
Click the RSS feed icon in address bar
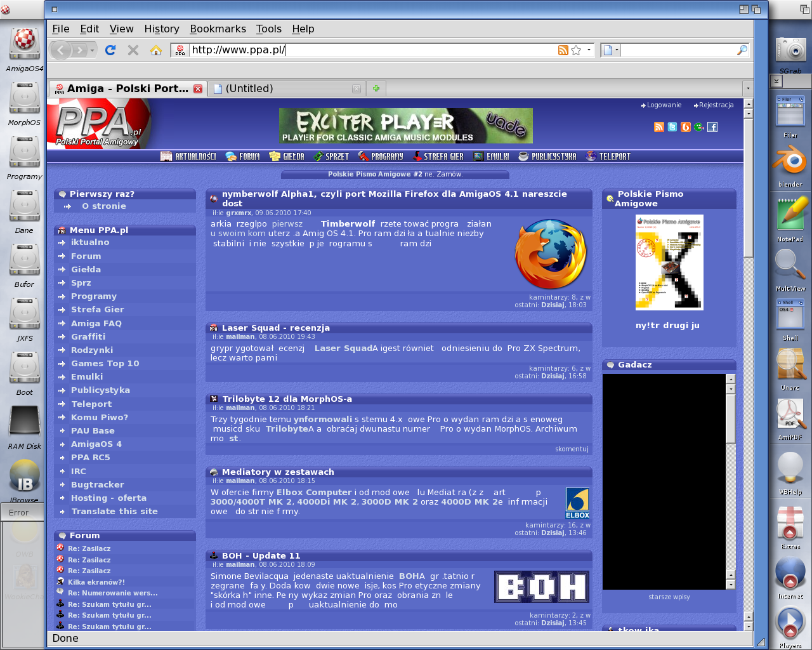[x=563, y=50]
